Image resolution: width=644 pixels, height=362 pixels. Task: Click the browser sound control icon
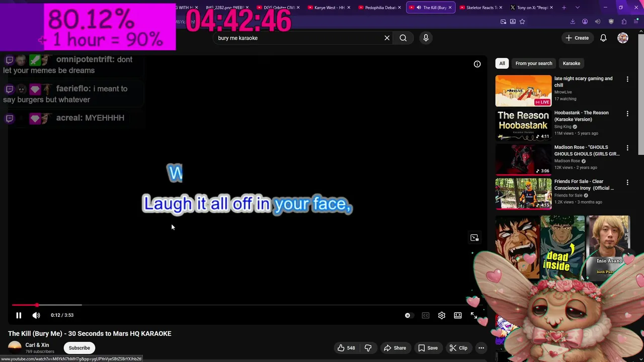click(598, 22)
